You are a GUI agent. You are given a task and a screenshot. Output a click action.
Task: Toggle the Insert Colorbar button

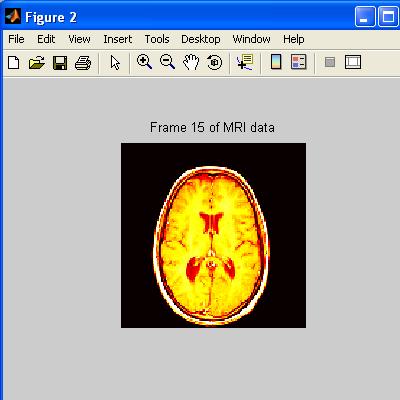276,62
